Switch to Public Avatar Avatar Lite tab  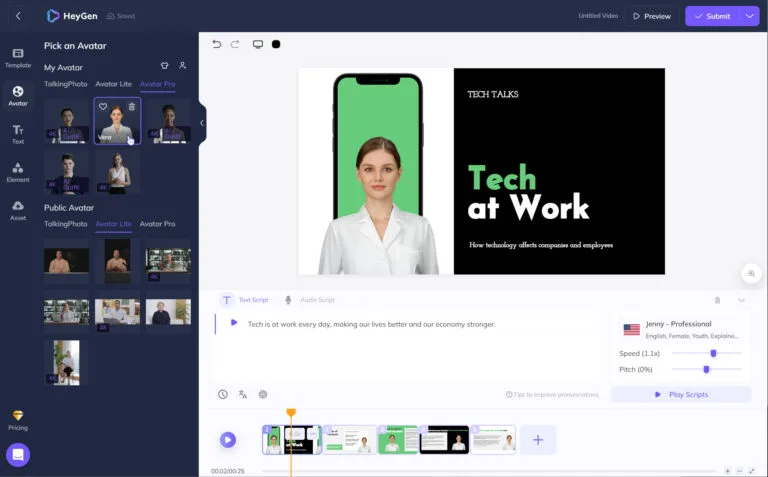114,224
